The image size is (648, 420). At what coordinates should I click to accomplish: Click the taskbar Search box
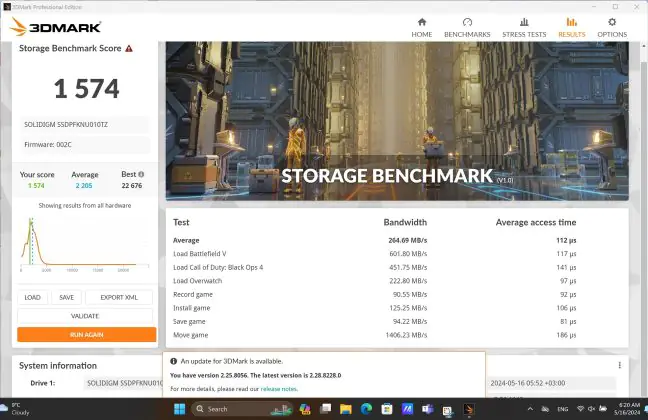click(x=242, y=409)
